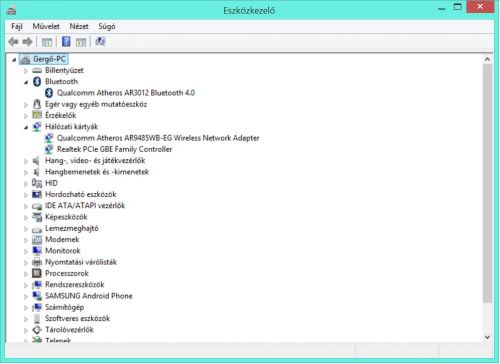
Task: Select the Érzékelők label
Action: coord(61,115)
